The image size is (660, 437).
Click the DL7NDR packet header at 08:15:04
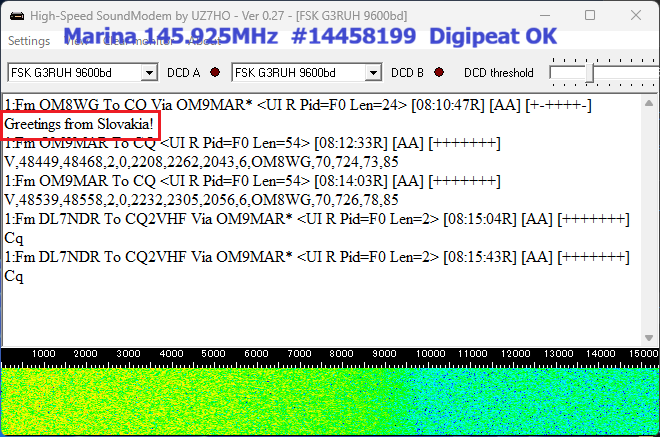(317, 219)
